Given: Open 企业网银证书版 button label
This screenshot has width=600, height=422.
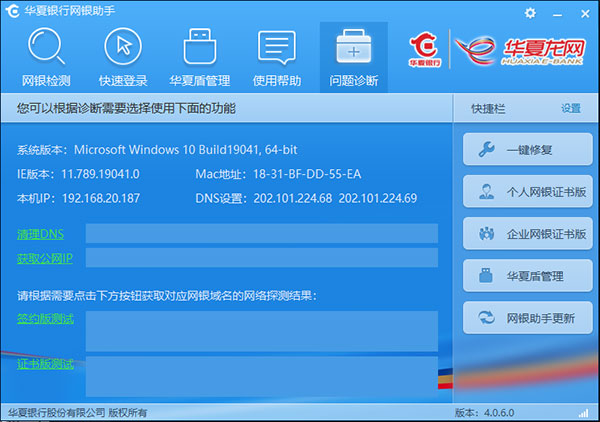Looking at the screenshot, I should point(546,234).
